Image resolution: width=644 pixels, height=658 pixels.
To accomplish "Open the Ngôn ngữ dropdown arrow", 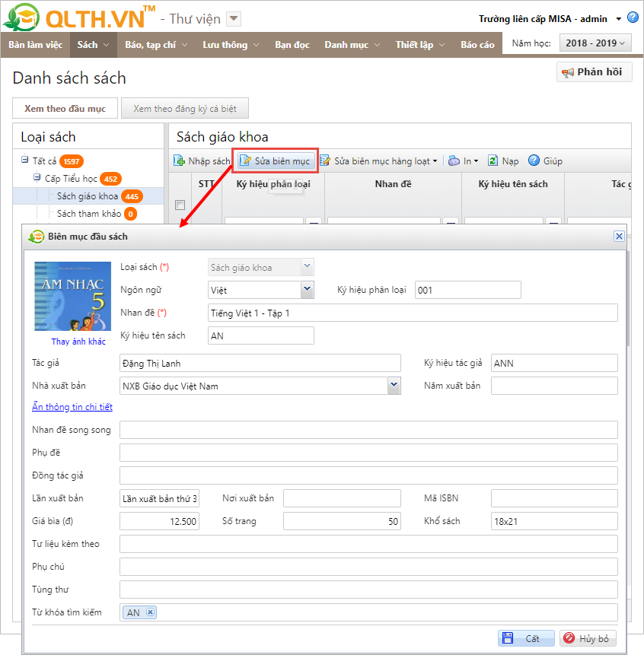I will tap(308, 290).
